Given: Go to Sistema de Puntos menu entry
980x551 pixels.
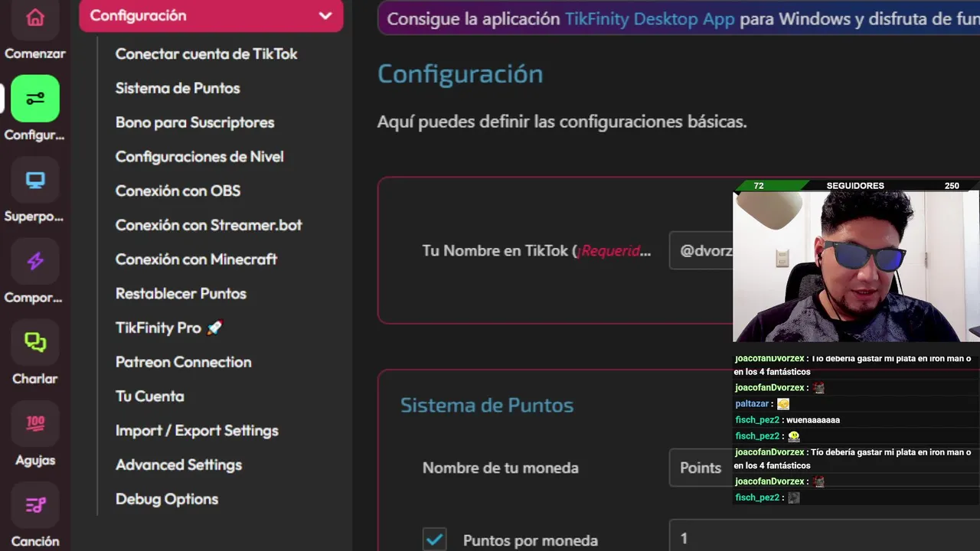Looking at the screenshot, I should 178,88.
